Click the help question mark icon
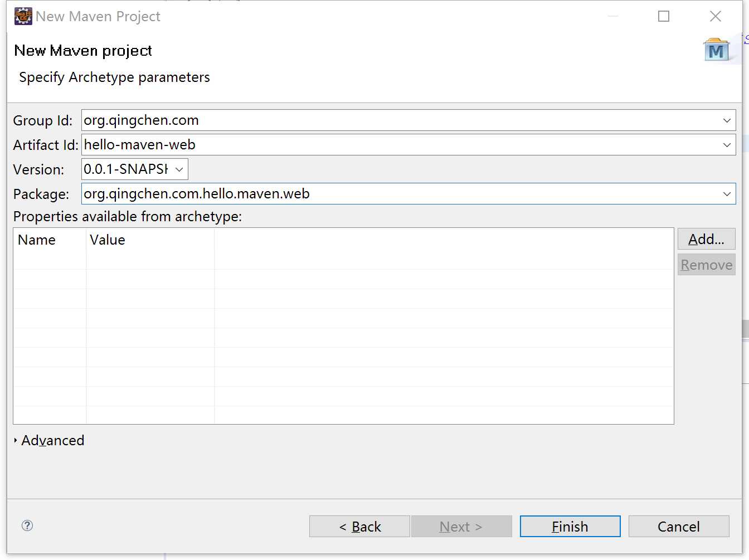The width and height of the screenshot is (749, 560). pyautogui.click(x=27, y=525)
